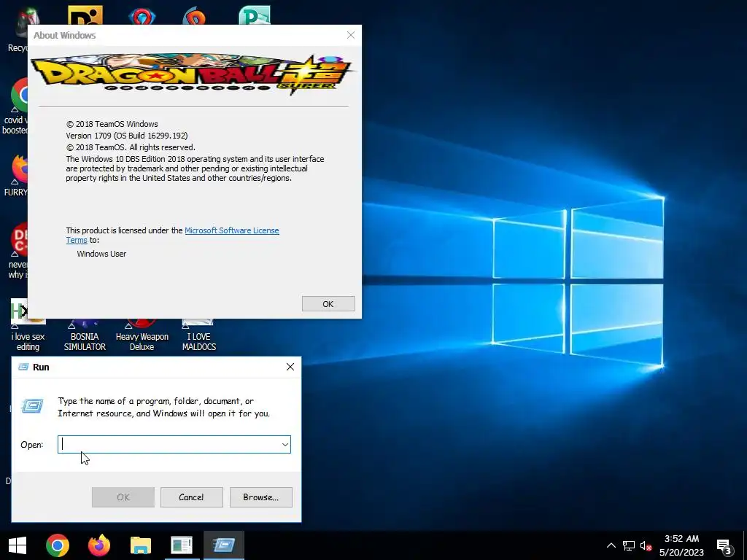This screenshot has width=747, height=560.
Task: Click the Run dialog title bar icon
Action: [23, 367]
